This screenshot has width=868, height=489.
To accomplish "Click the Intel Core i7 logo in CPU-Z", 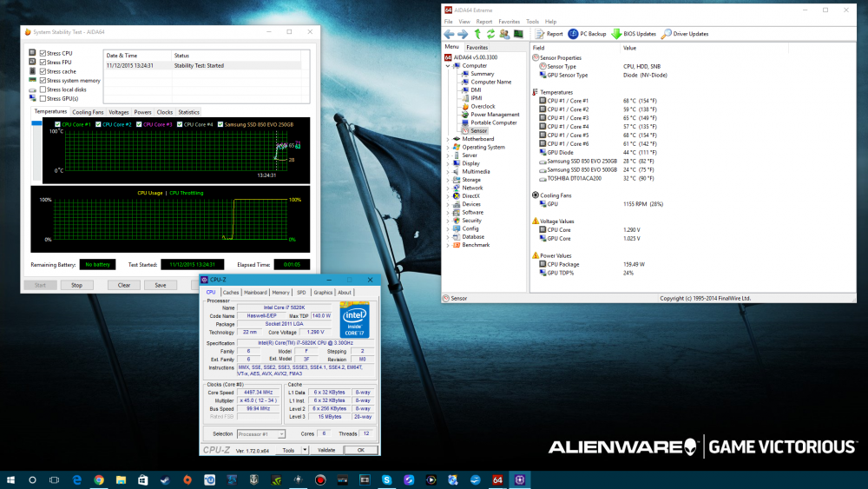I will coord(354,320).
